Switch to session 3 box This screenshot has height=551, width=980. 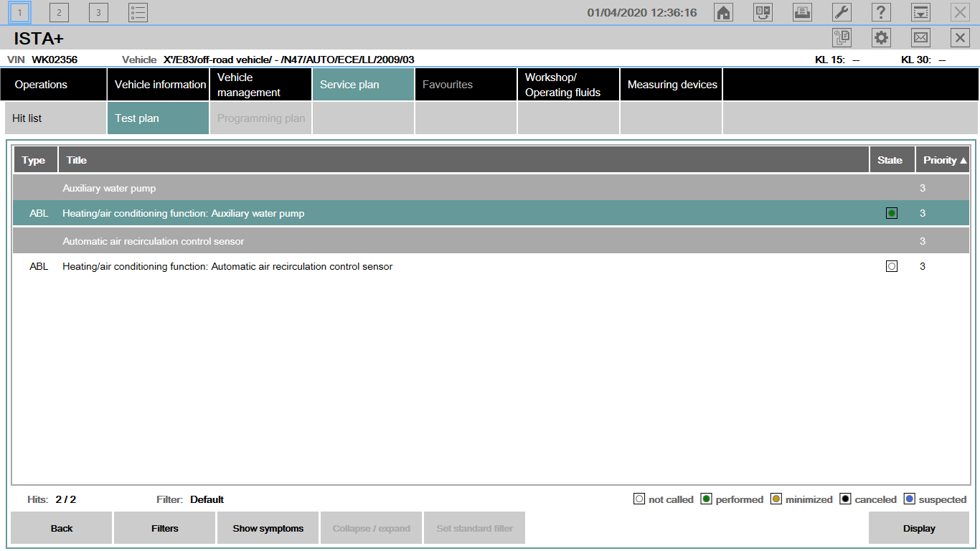(x=98, y=13)
